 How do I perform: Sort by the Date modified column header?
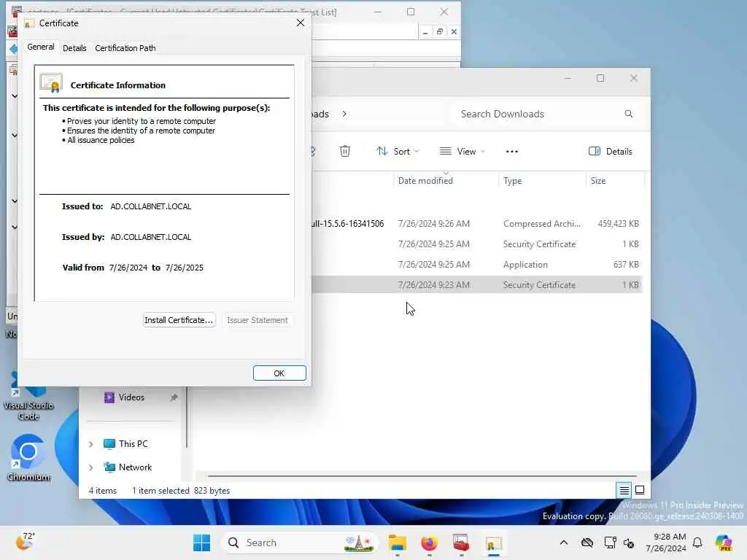tap(425, 181)
